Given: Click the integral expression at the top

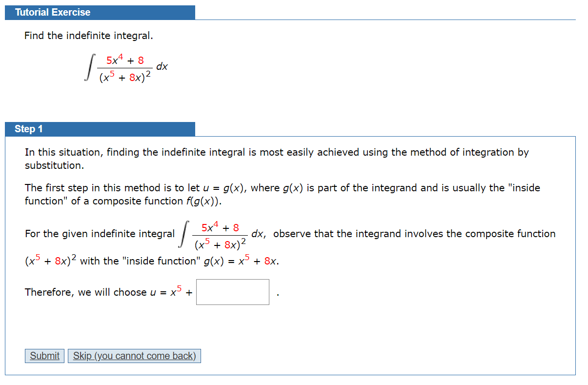Looking at the screenshot, I should [x=124, y=68].
